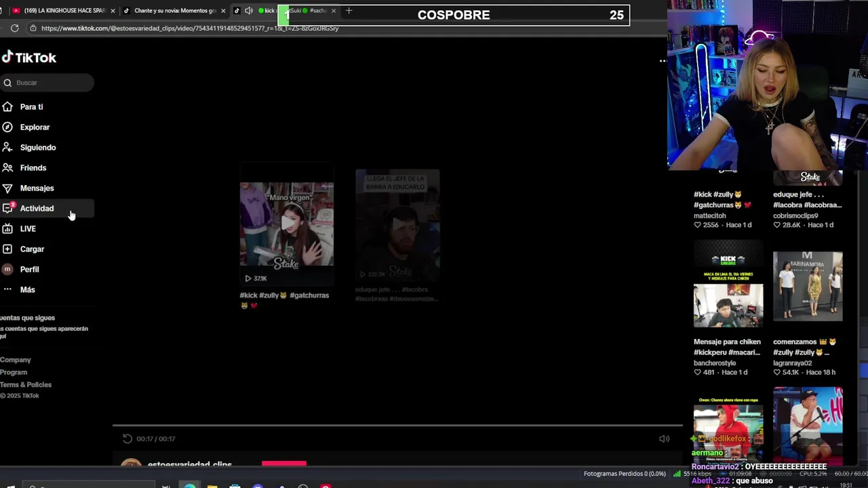Screen dimensions: 868x488
Task: Open Mensajes in the sidebar
Action: [x=37, y=188]
